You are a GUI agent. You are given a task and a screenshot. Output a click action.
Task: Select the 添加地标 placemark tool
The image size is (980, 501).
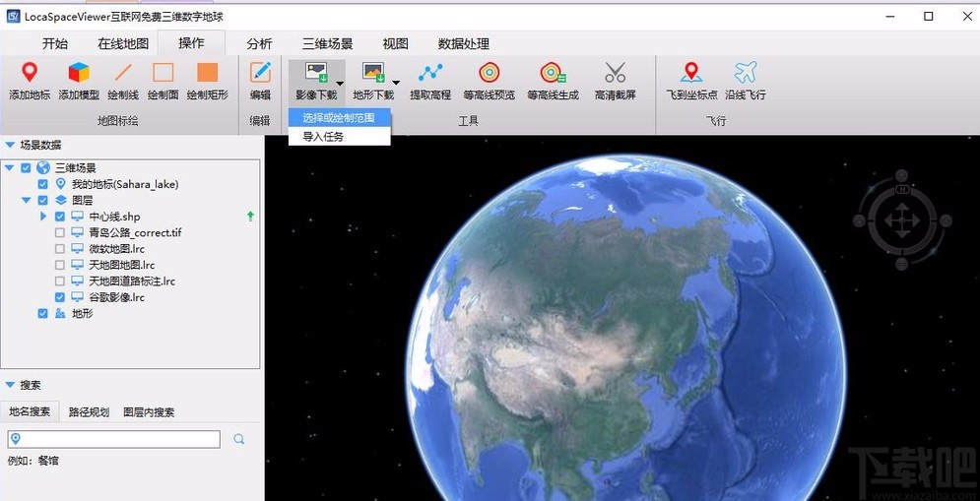click(x=30, y=82)
